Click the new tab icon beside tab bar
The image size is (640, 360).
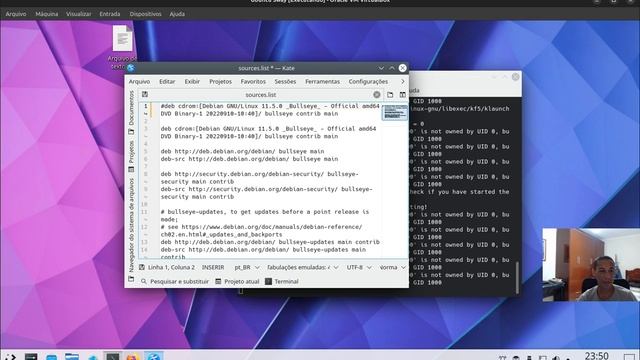pos(390,95)
